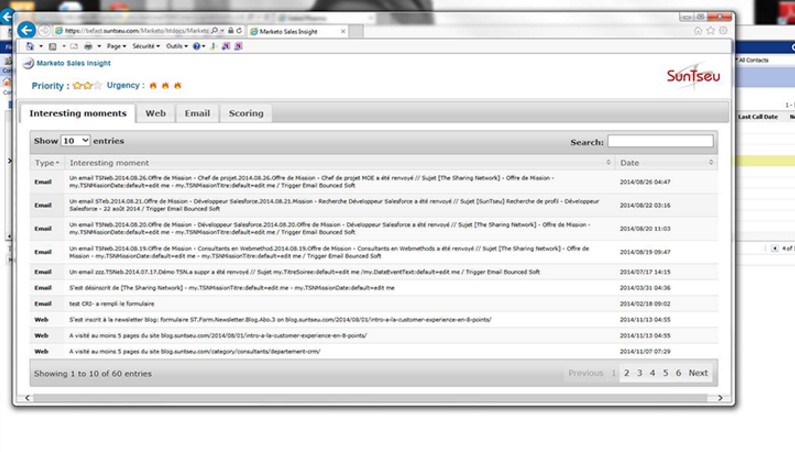Go to page 5 of entries

666,373
